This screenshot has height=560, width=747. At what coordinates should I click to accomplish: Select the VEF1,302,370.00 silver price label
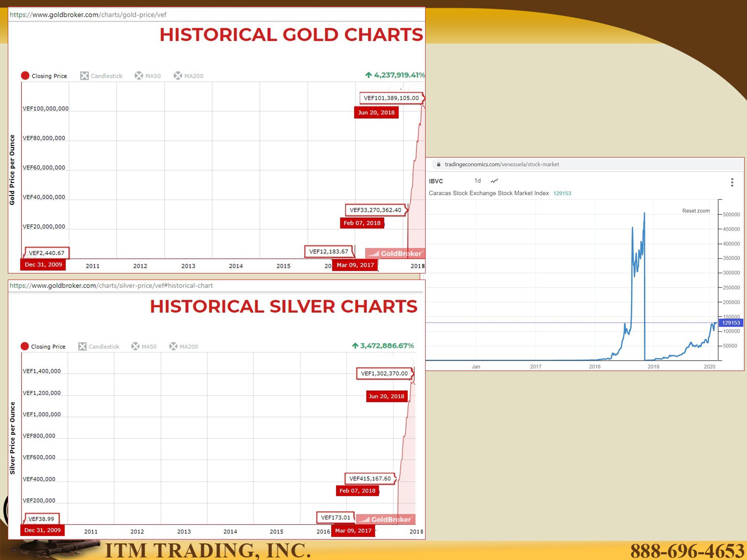(384, 373)
